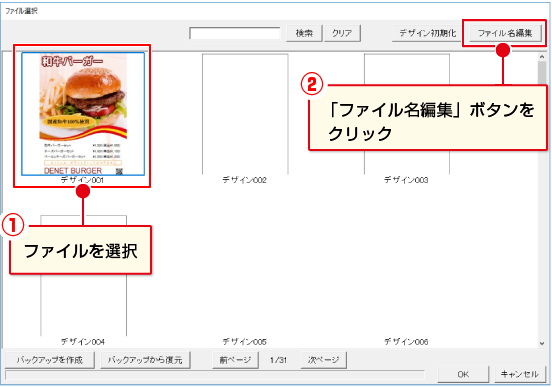Select the デザイン004 thumbnail
This screenshot has height=387, width=552.
83,275
